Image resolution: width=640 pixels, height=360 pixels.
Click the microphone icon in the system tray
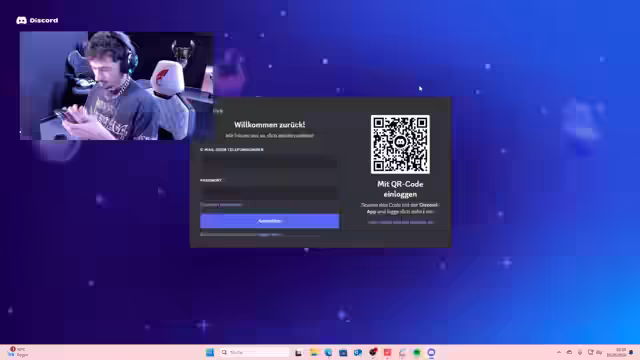(x=580, y=352)
